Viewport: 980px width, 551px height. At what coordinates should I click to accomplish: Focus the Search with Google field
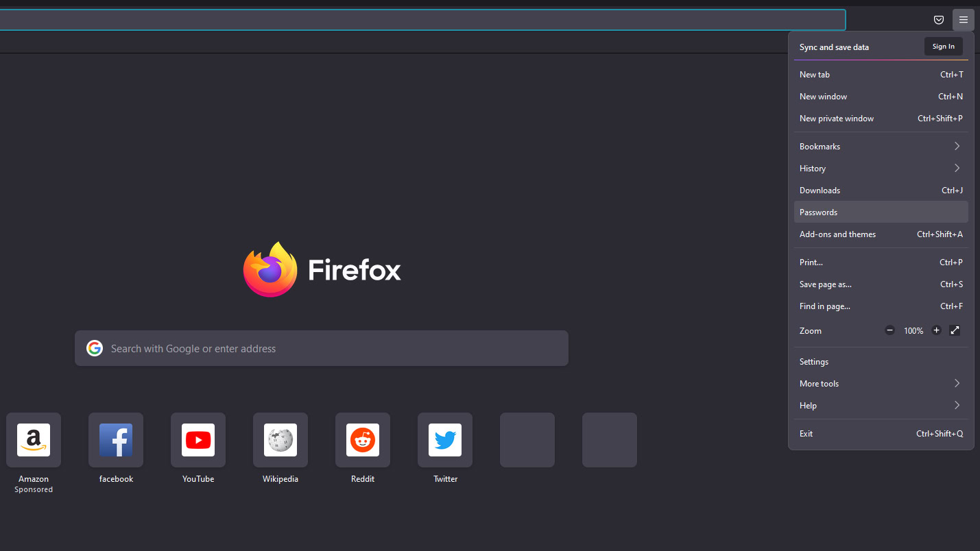(x=322, y=348)
